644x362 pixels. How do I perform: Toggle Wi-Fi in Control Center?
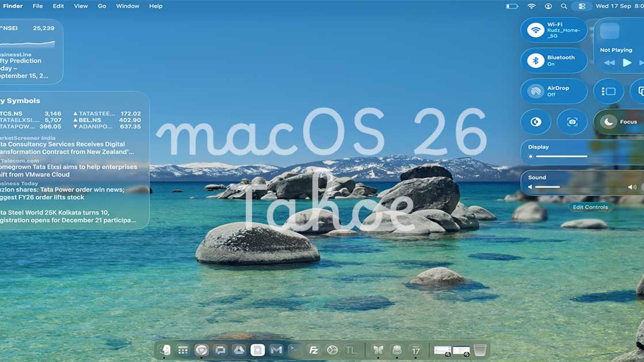pyautogui.click(x=536, y=30)
